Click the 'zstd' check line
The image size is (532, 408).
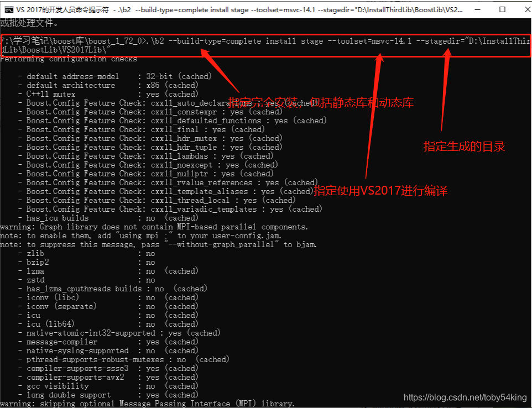pos(86,280)
